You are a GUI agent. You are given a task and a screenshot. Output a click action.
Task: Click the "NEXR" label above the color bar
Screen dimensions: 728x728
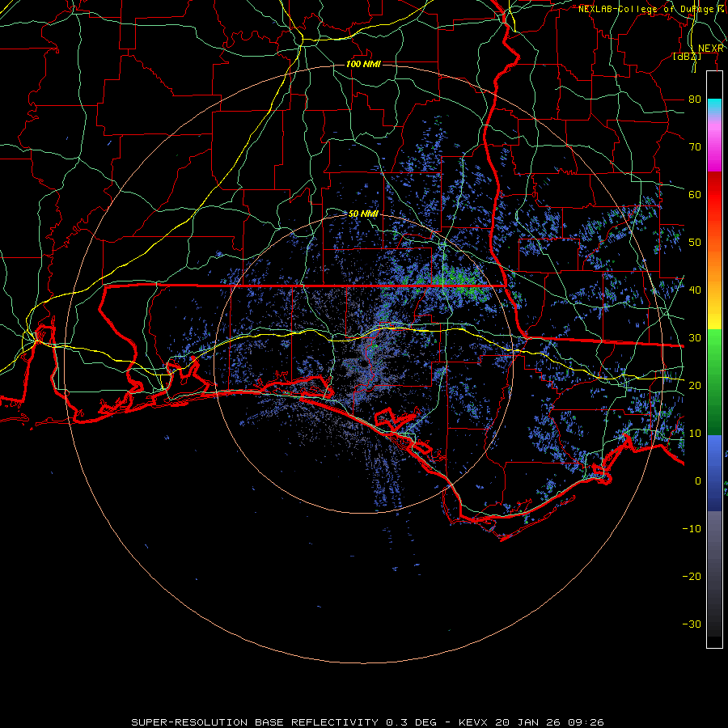click(x=710, y=49)
